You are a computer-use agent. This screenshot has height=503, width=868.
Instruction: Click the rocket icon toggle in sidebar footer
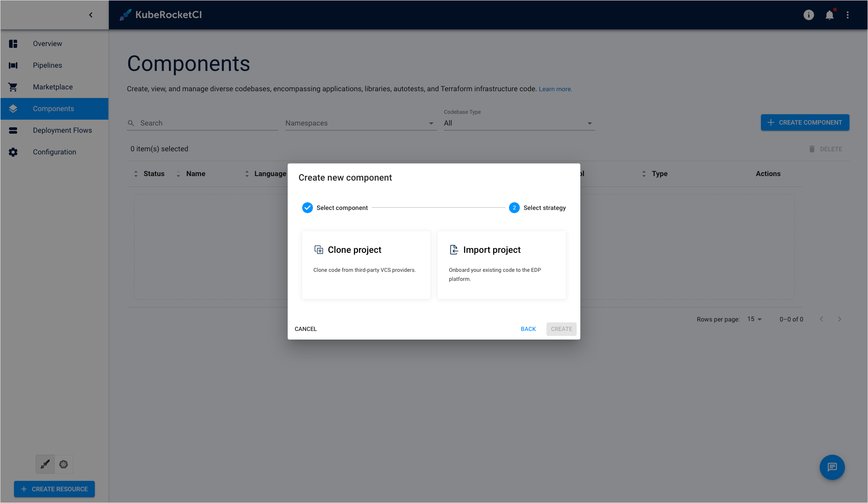click(x=45, y=464)
